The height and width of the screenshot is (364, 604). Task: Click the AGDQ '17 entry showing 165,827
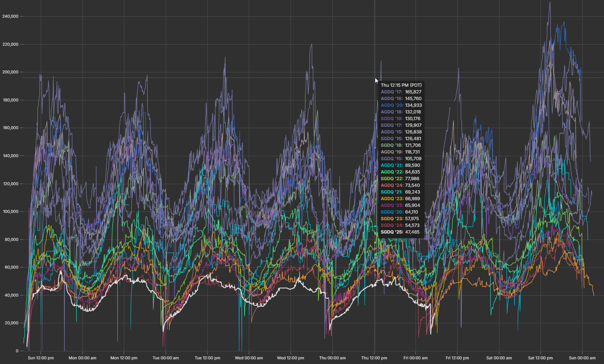coord(401,92)
